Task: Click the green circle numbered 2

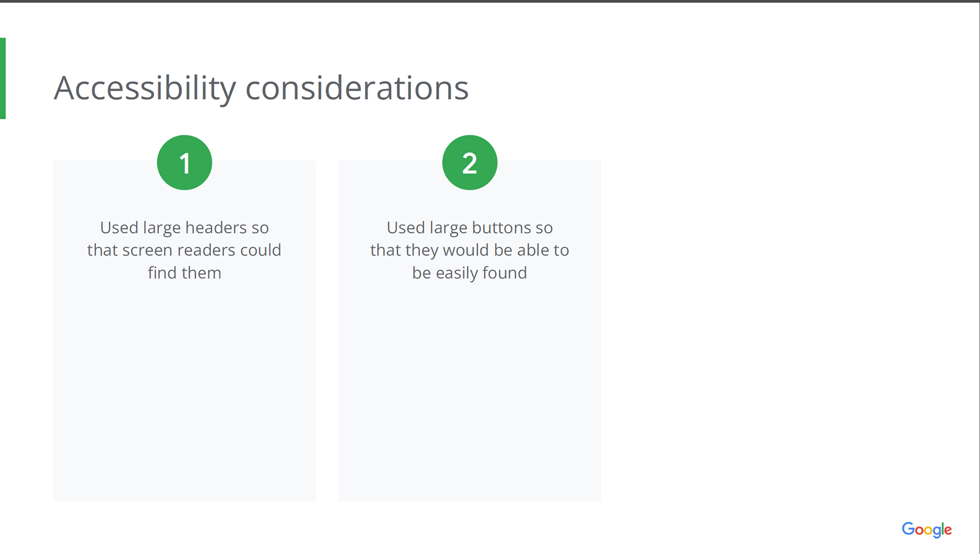Action: pyautogui.click(x=470, y=162)
